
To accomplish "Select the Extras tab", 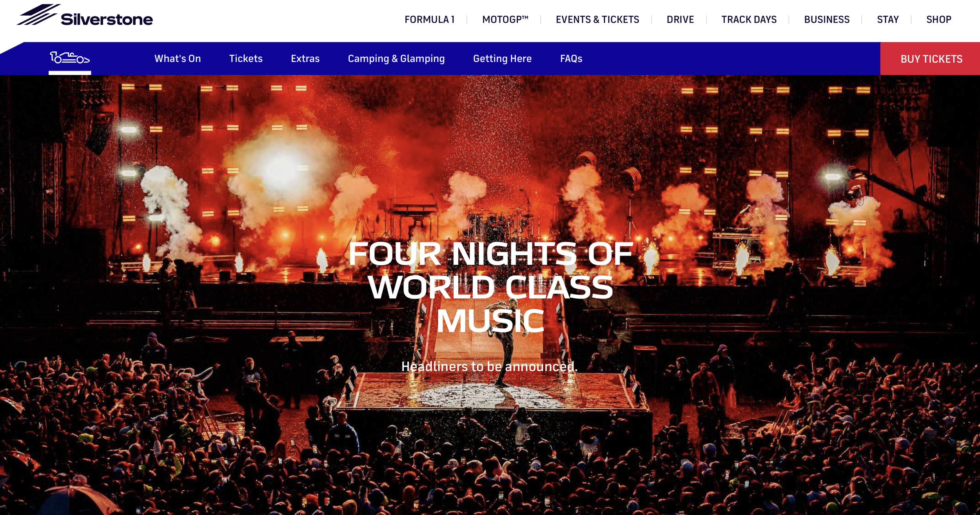I will coord(305,58).
